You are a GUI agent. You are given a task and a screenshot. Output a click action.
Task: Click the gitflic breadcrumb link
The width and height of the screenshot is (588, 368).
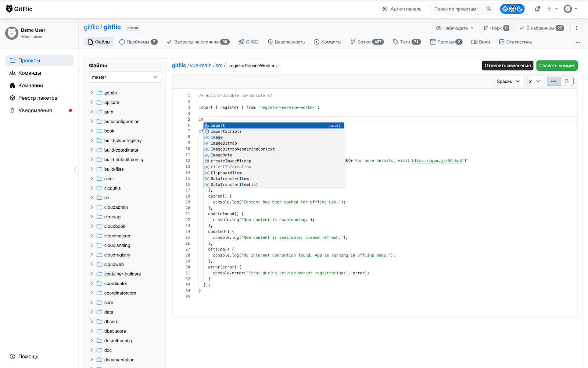point(179,66)
